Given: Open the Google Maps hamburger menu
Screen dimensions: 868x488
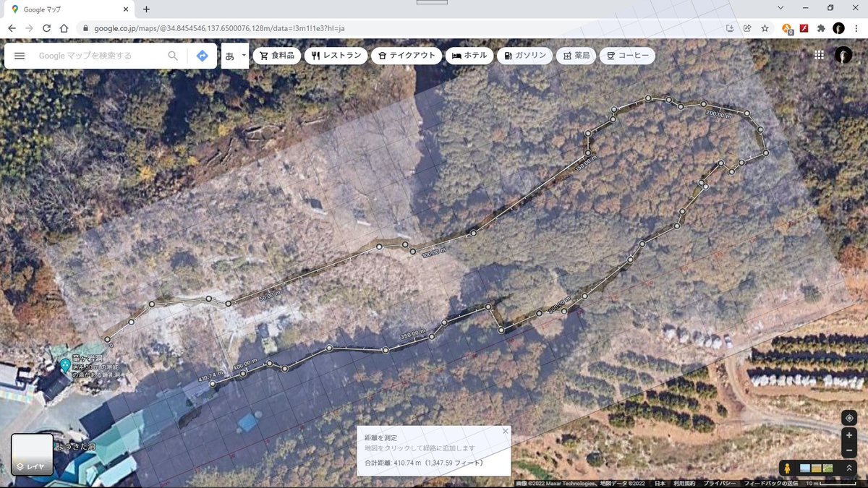Looking at the screenshot, I should (x=20, y=56).
